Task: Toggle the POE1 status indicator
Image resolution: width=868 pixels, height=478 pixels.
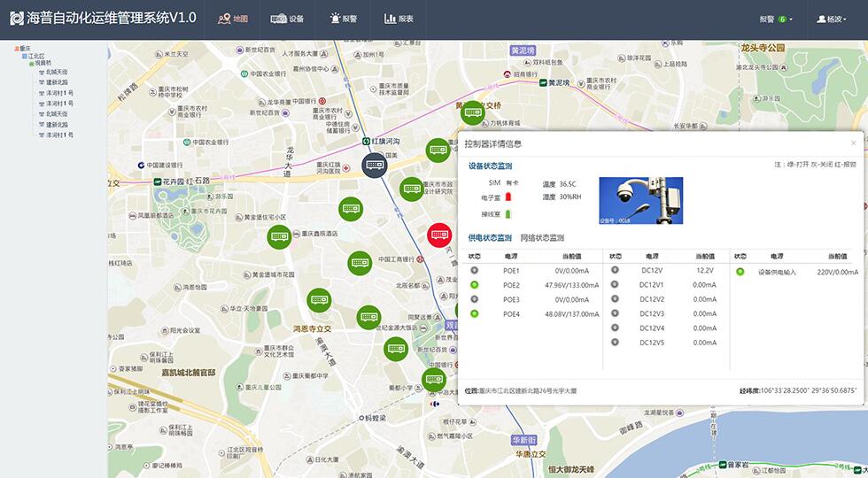Action: point(475,271)
